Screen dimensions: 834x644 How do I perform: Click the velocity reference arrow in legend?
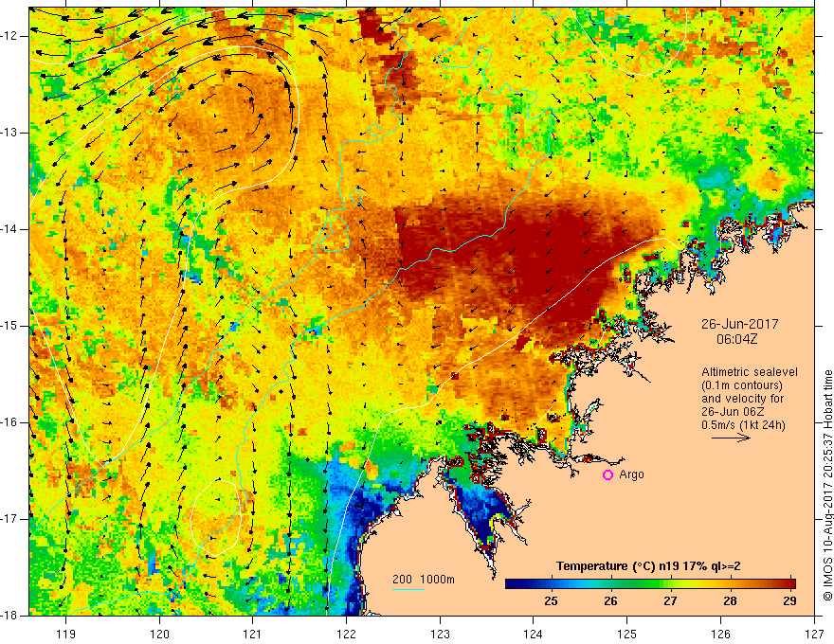pos(732,438)
